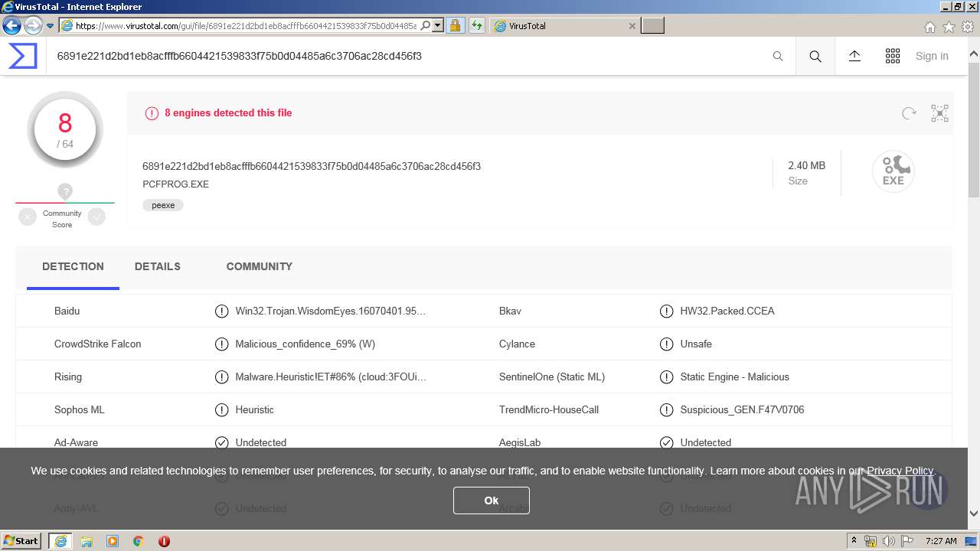Viewport: 980px width, 551px height.
Task: Click the Suspicious_GEN.F47V0706 result text
Action: click(742, 409)
